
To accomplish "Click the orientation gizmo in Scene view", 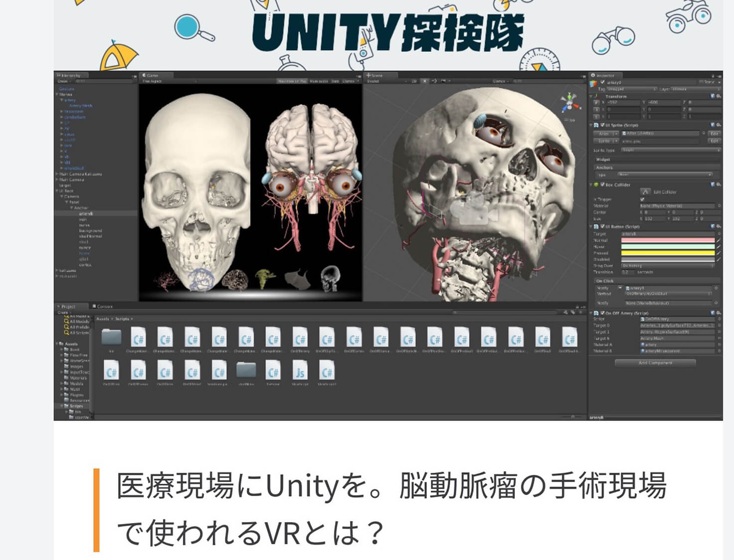I will pos(570,103).
